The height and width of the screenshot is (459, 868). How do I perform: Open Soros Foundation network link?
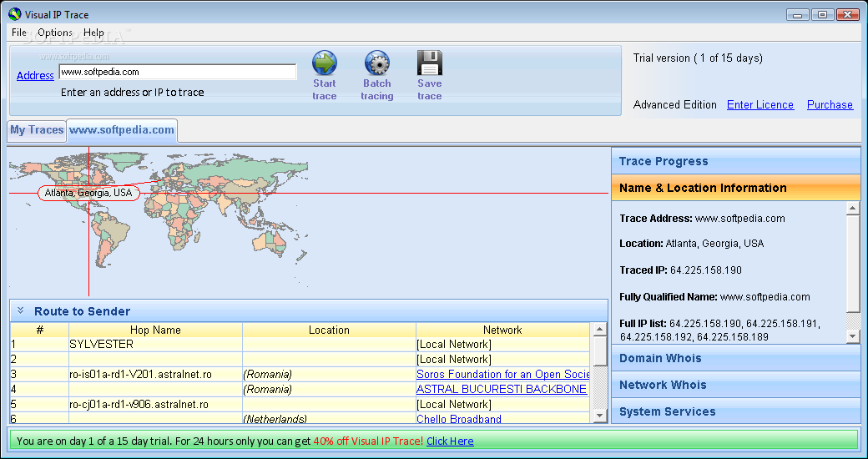tap(502, 374)
